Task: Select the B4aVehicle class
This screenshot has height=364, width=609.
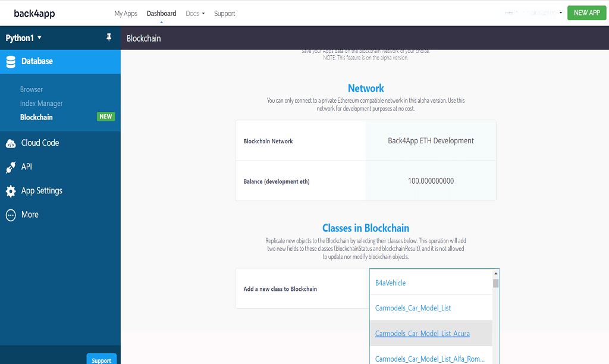Action: (x=431, y=283)
